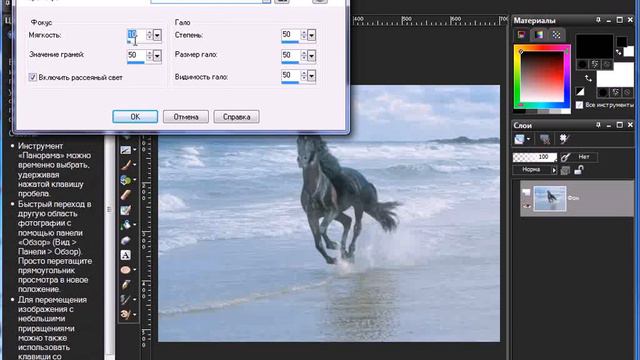Click the layer opacity slider showing 100

tap(535, 157)
